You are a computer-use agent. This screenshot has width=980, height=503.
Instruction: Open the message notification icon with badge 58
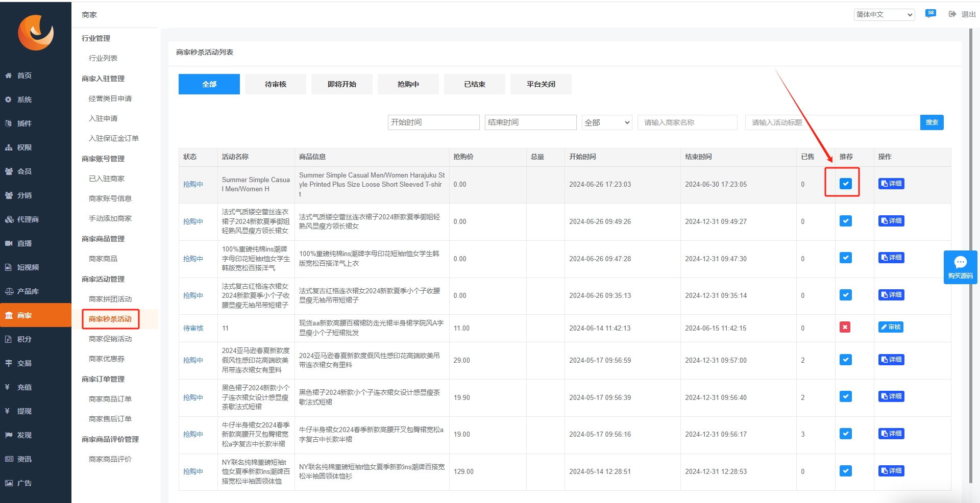pyautogui.click(x=930, y=14)
